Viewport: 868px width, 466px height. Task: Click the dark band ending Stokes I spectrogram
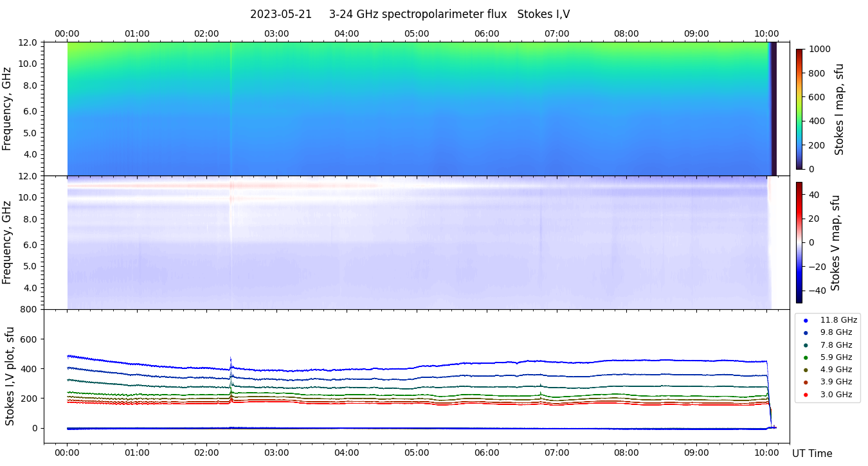click(773, 109)
